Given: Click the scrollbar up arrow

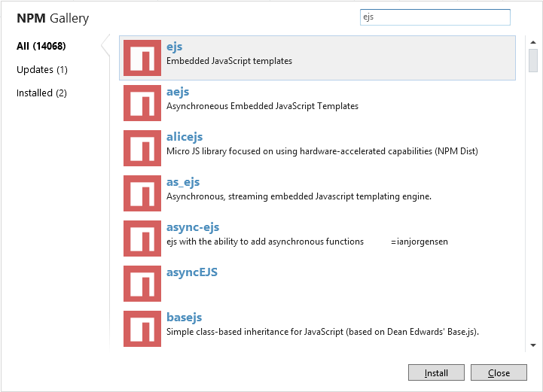Looking at the screenshot, I should click(533, 42).
